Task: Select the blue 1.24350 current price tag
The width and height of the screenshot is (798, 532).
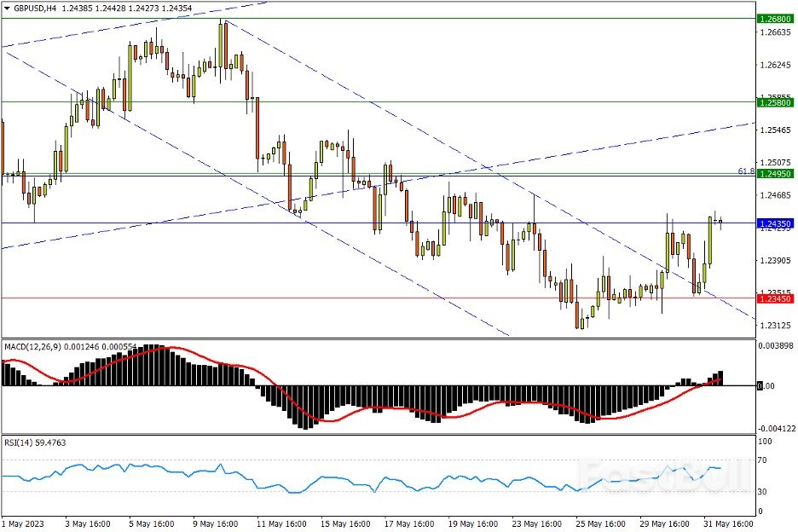Action: point(776,223)
